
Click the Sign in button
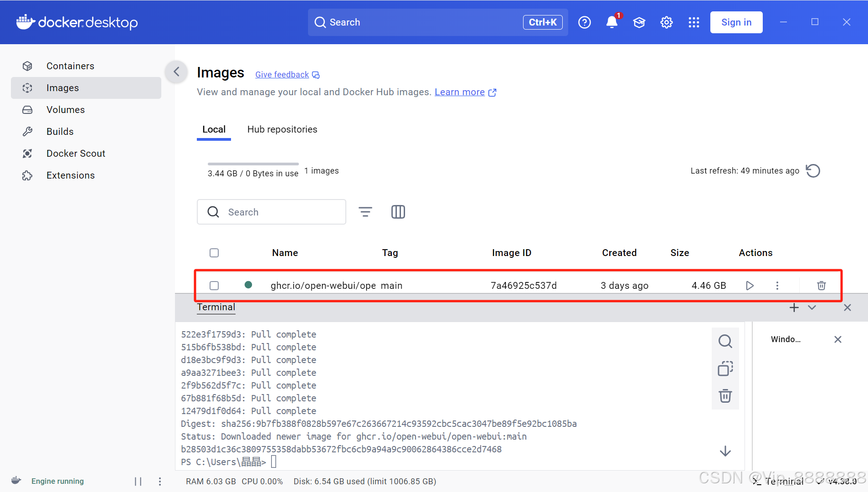[736, 22]
